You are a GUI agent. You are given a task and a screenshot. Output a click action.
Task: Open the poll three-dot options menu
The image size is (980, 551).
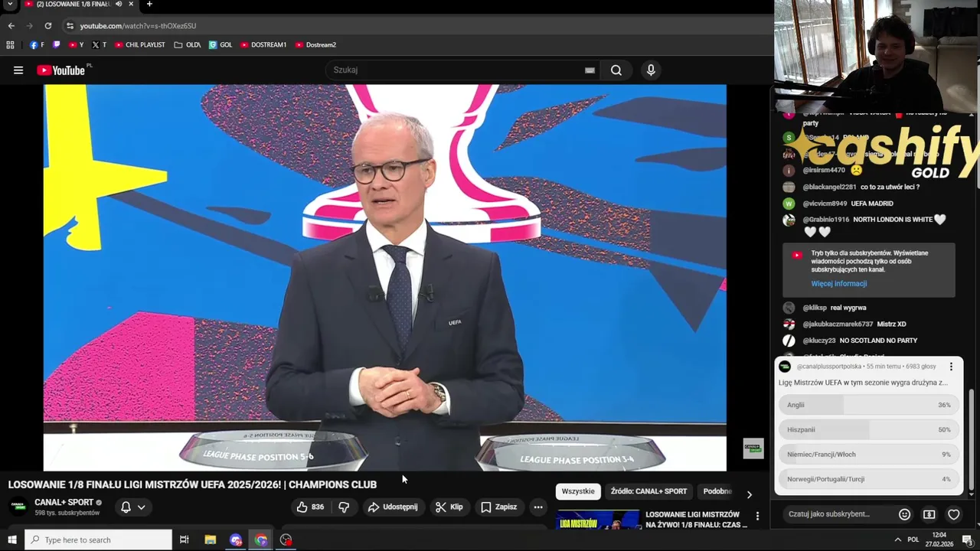[951, 367]
